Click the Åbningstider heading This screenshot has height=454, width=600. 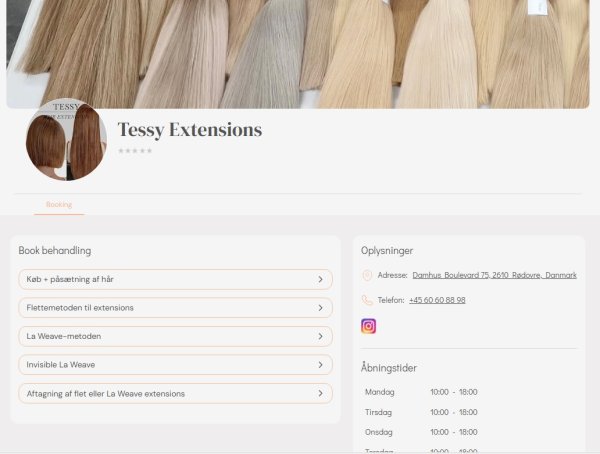tap(388, 368)
